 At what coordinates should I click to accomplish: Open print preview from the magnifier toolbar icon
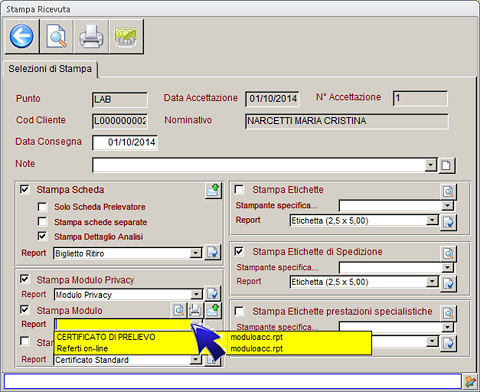[56, 36]
